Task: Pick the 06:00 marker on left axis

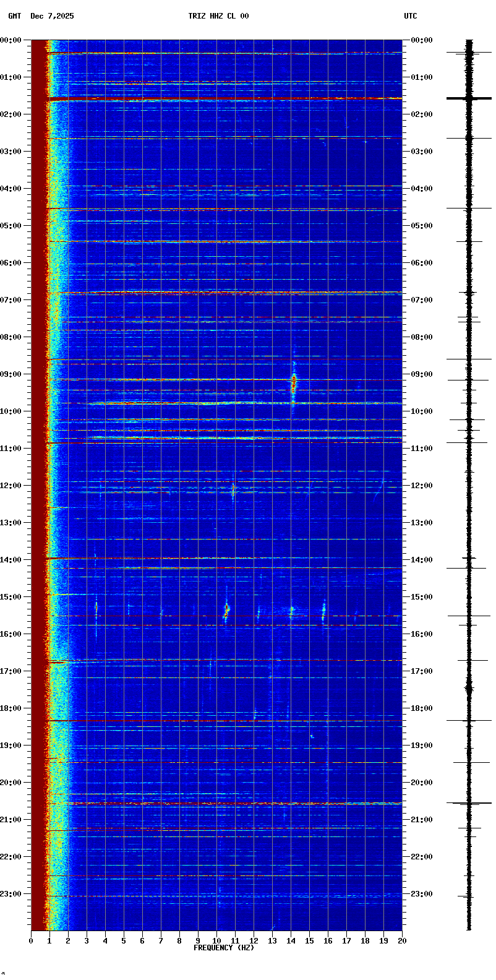Action: coord(11,263)
